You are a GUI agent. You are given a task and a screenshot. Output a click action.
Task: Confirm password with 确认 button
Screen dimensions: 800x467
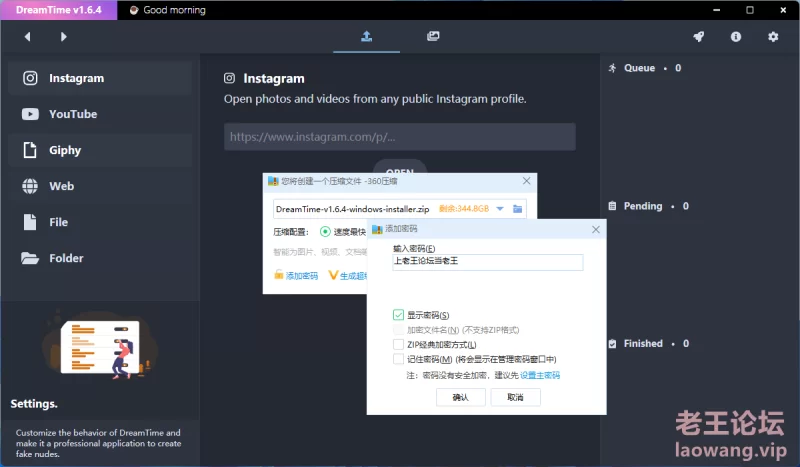point(461,397)
